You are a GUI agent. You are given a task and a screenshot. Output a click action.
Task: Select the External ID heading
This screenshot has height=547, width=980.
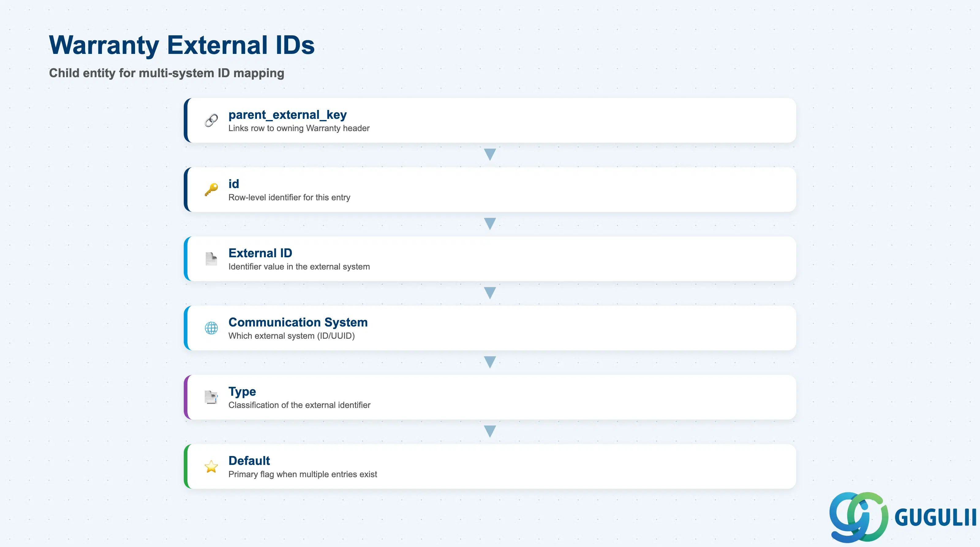point(260,253)
